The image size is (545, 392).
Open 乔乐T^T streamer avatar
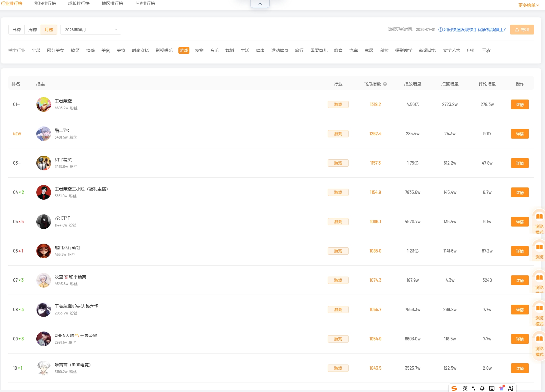44,222
